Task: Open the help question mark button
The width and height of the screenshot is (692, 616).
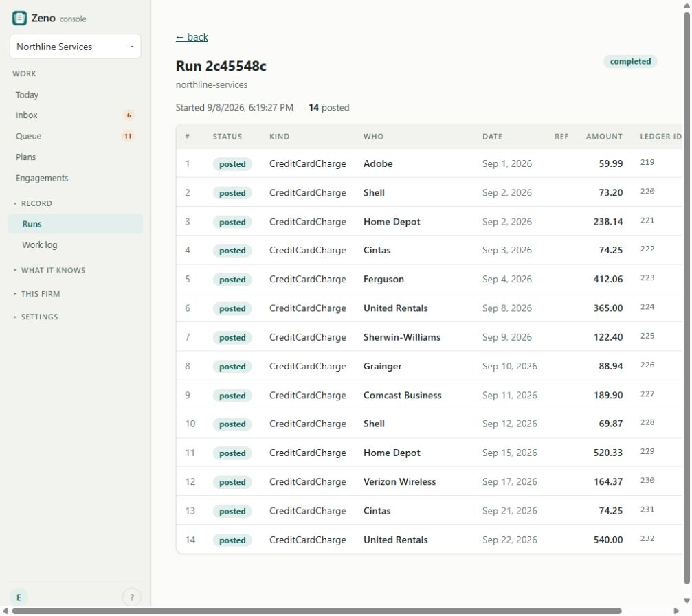Action: pyautogui.click(x=131, y=597)
